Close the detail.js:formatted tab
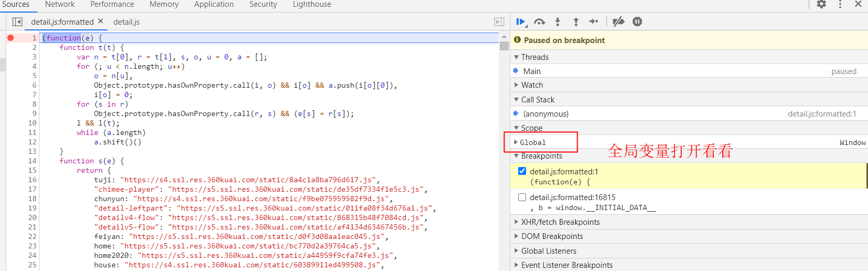Viewport: 868px width, 271px height. click(x=100, y=21)
